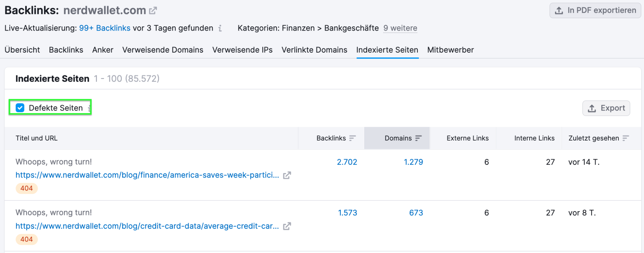The height and width of the screenshot is (253, 644).
Task: Click the Export button in table panel
Action: (x=606, y=108)
